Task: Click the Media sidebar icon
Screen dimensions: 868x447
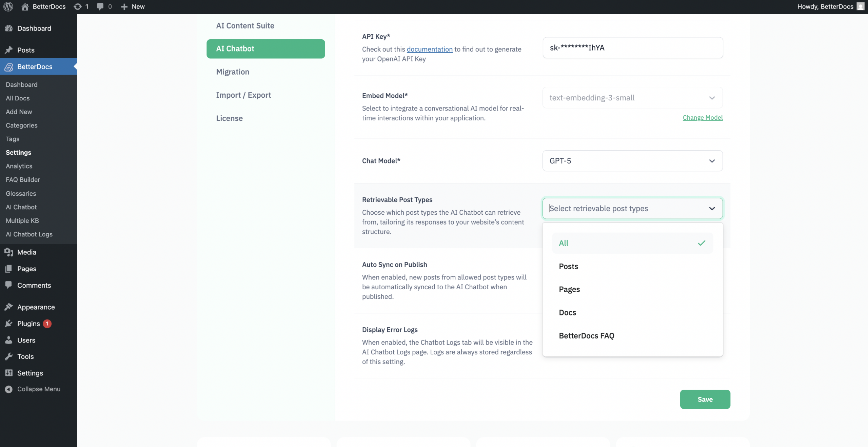Action: pyautogui.click(x=9, y=252)
